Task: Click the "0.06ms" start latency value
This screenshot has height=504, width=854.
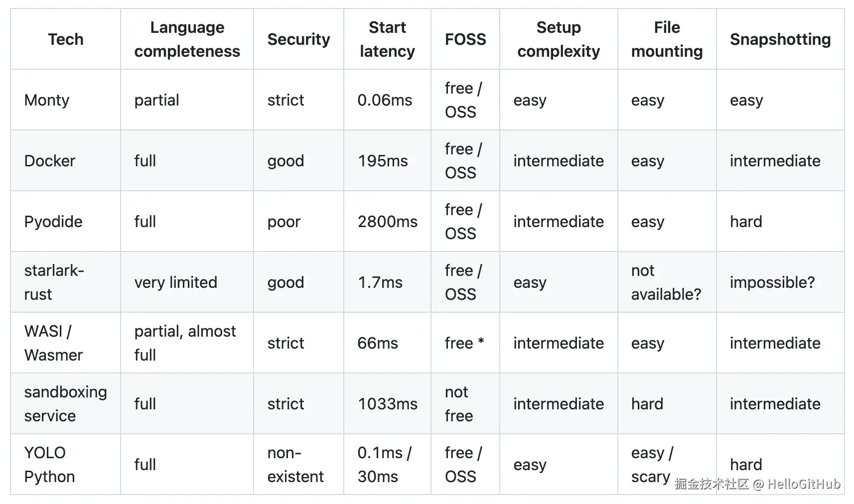Action: pos(385,100)
